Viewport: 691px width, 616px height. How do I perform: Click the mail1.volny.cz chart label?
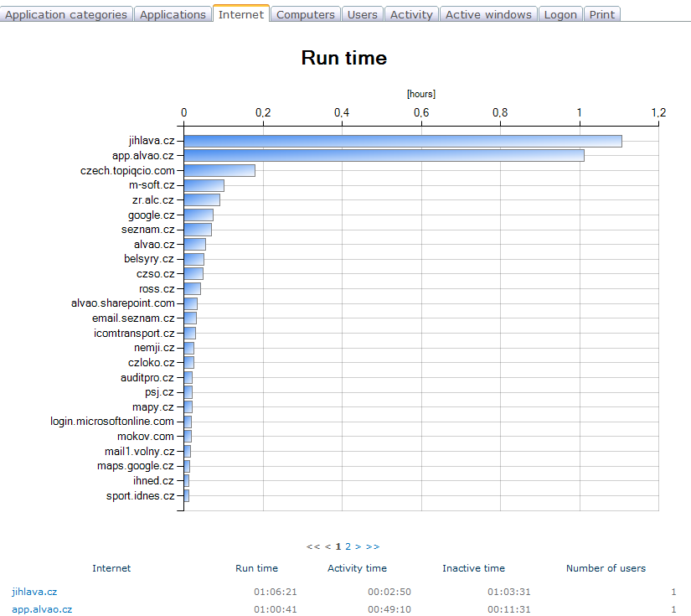tap(140, 452)
